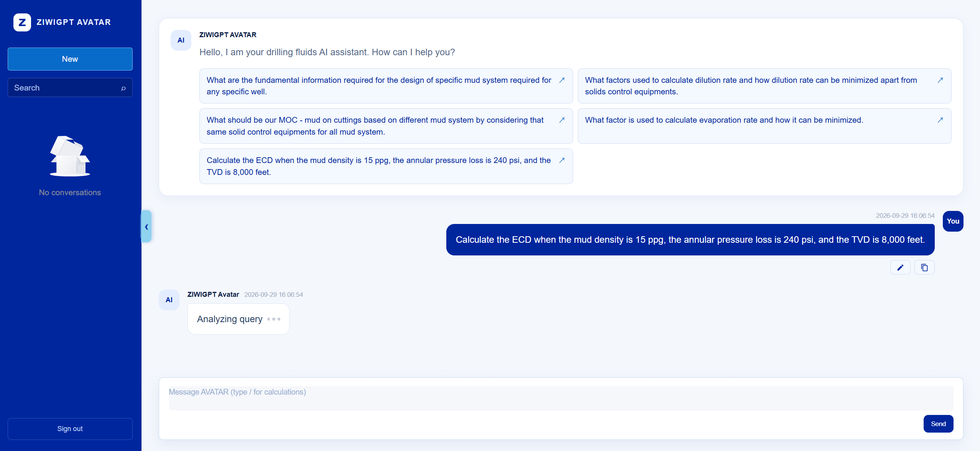Click the search magnifier icon
The image size is (980, 451).
[x=123, y=88]
